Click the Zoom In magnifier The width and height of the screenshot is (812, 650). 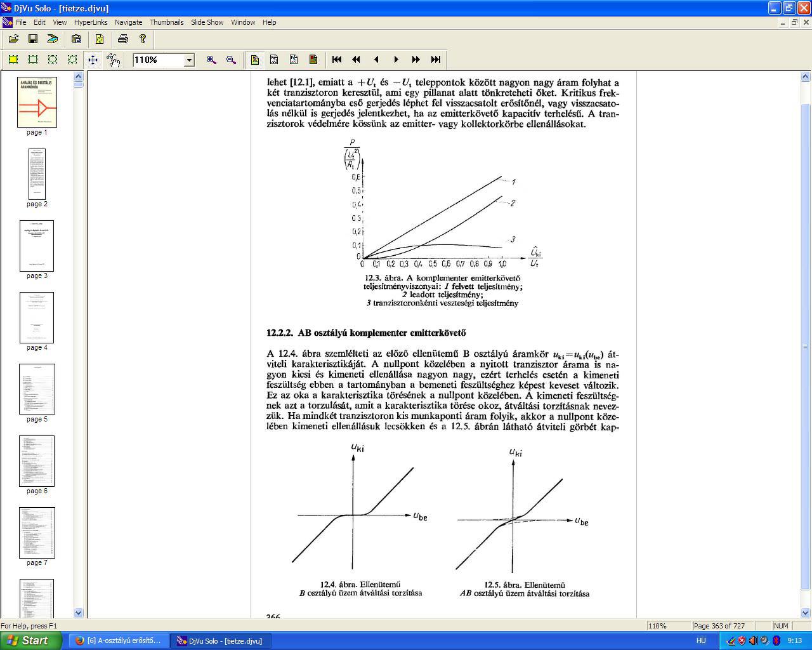pos(211,60)
